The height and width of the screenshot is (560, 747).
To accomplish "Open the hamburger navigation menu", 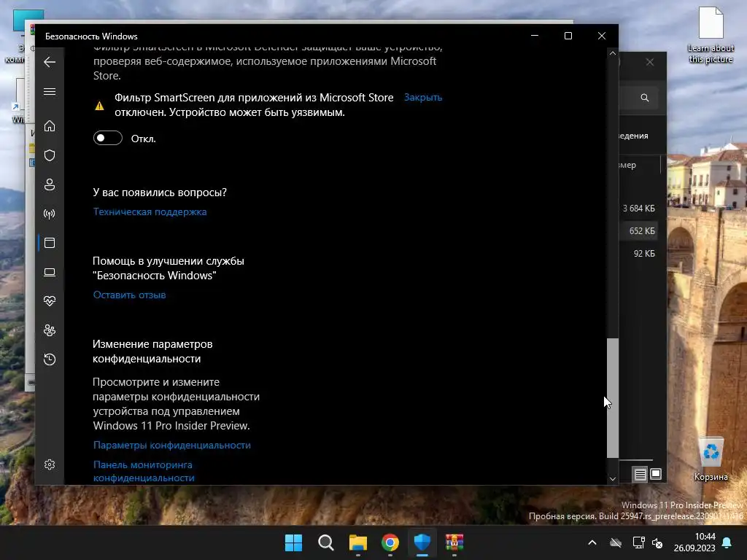I will pyautogui.click(x=50, y=91).
